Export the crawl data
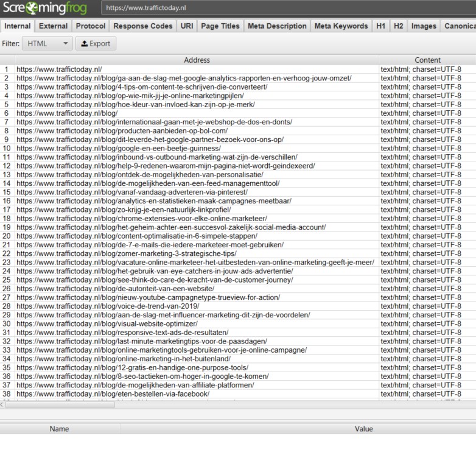Viewport: 476px width, 452px height. point(96,44)
